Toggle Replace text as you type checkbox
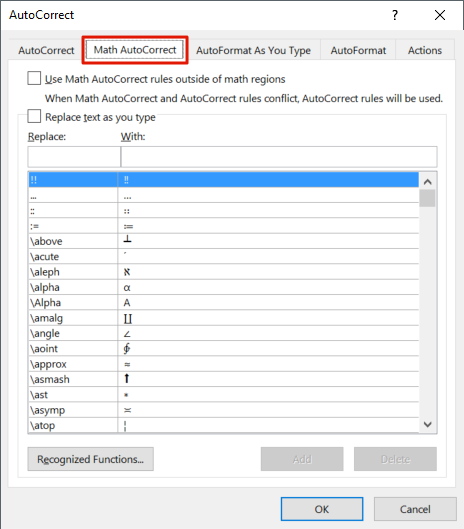Image resolution: width=464 pixels, height=529 pixels. (x=34, y=116)
